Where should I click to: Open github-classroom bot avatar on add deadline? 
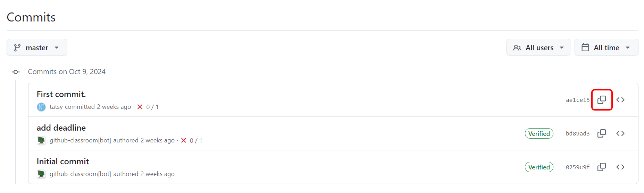(x=41, y=141)
